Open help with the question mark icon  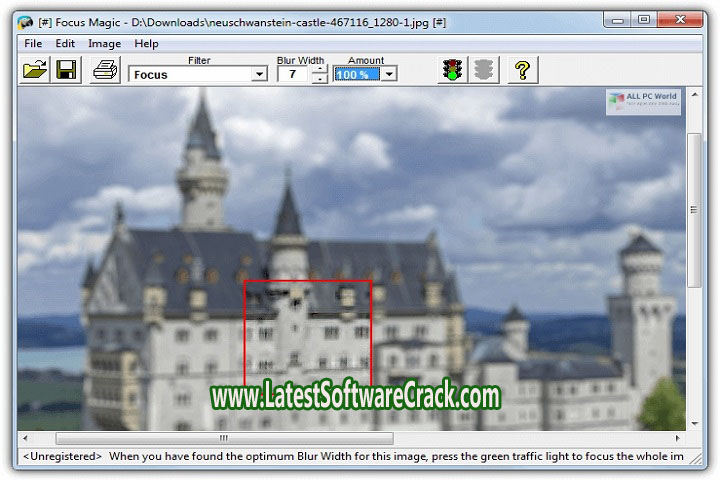(x=523, y=70)
